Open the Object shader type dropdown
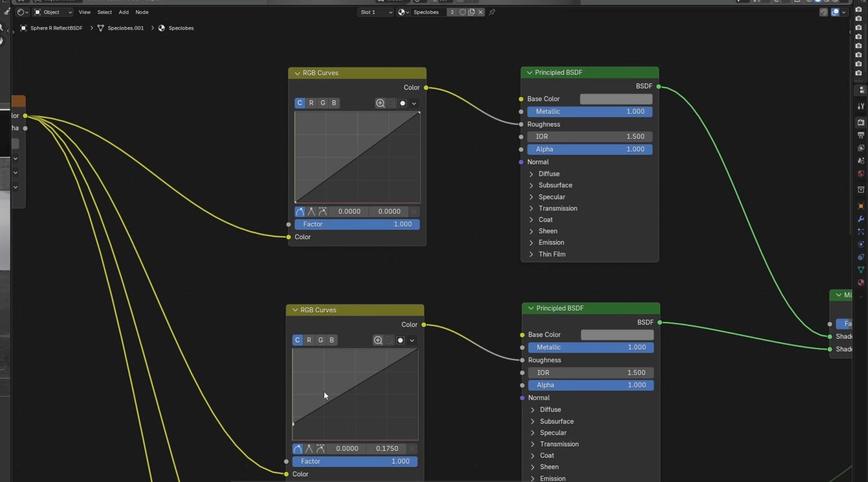This screenshot has height=482, width=868. point(53,12)
